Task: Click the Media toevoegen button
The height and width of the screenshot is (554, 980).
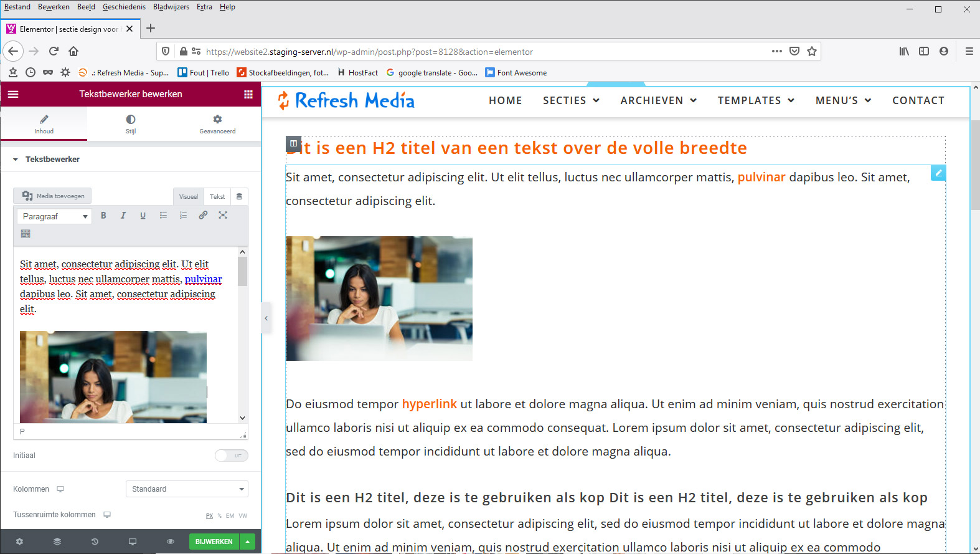Action: point(53,196)
